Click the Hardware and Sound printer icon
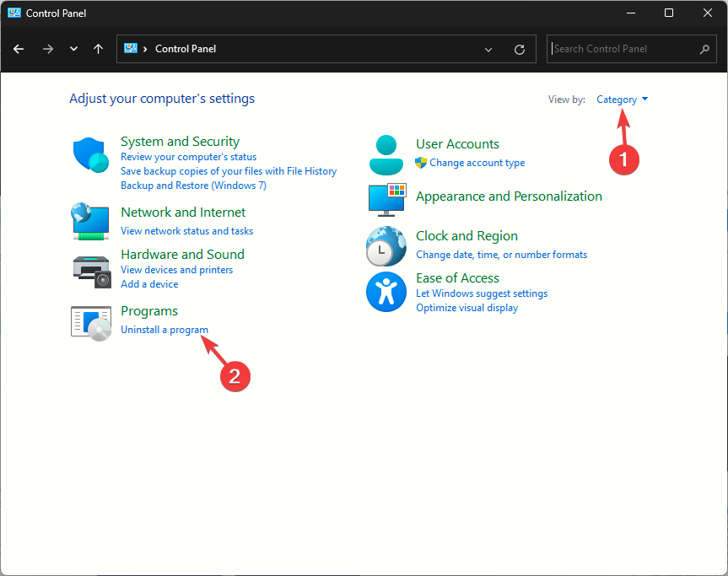 click(x=92, y=272)
